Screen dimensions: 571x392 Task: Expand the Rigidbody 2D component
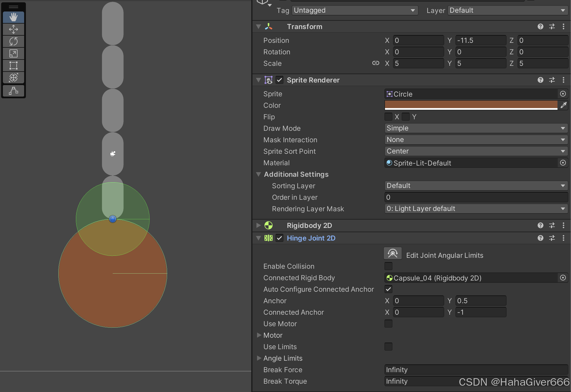point(258,225)
